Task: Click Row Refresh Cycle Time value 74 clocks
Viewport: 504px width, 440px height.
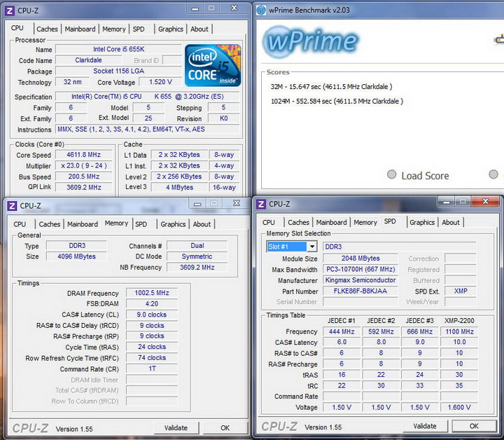Action: [x=152, y=357]
